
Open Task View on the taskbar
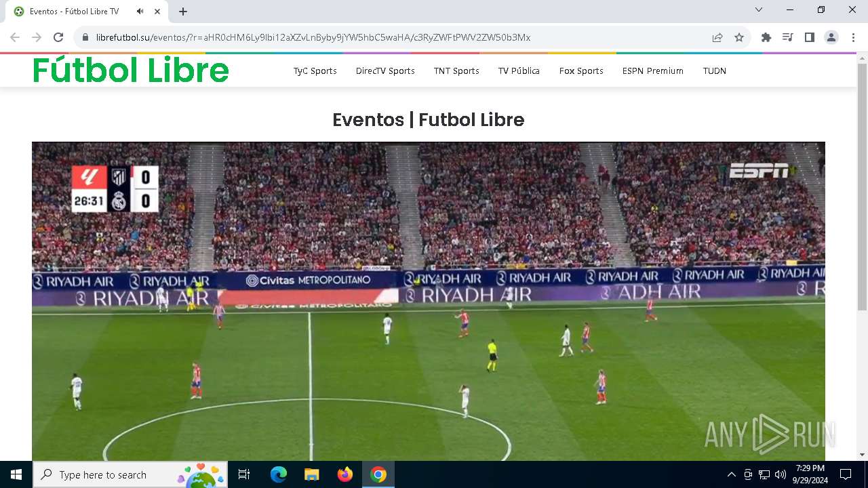tap(244, 474)
